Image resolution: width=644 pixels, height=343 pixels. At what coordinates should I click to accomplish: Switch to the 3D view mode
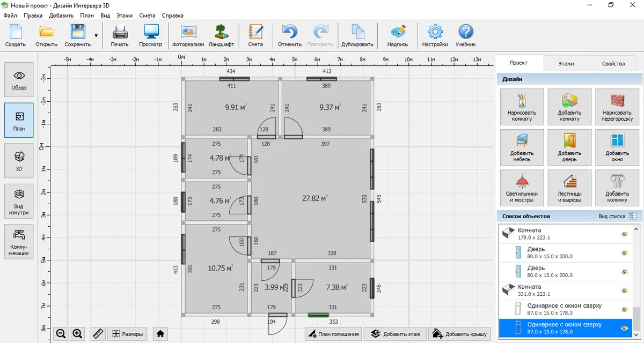pos(19,161)
